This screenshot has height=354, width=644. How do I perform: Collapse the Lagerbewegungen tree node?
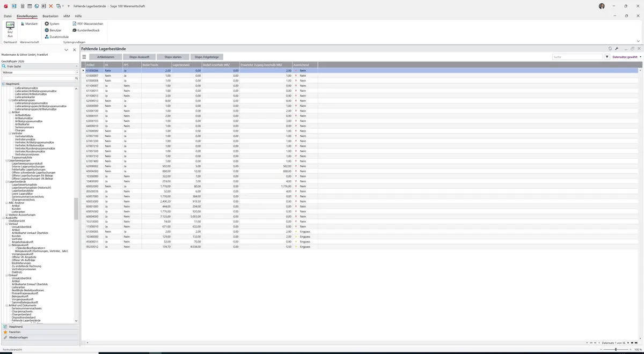[7, 160]
